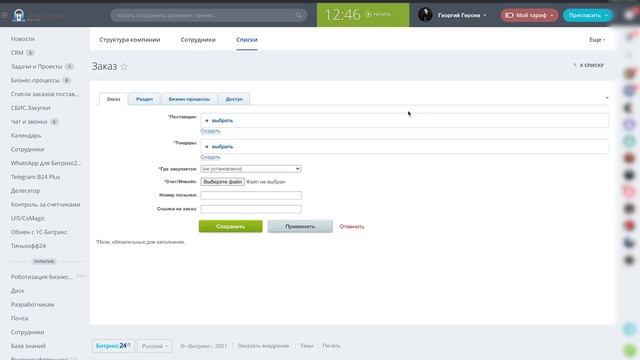
Task: Click the Bitrix24 portal logo
Action: point(19,16)
